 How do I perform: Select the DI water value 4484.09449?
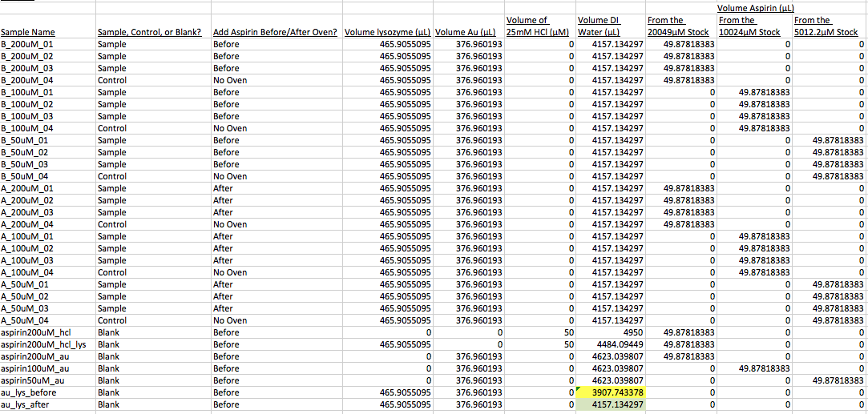coord(617,344)
